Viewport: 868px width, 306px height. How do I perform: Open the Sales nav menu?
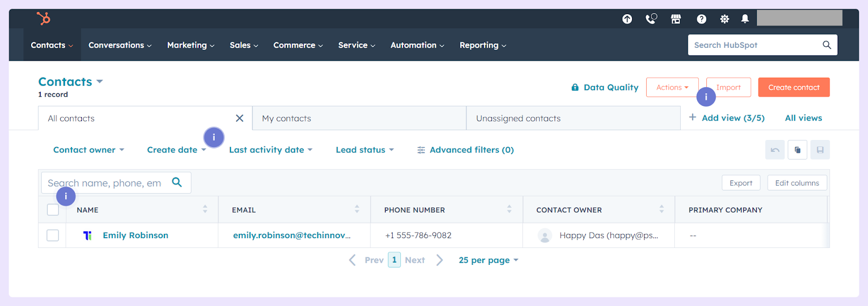[244, 45]
